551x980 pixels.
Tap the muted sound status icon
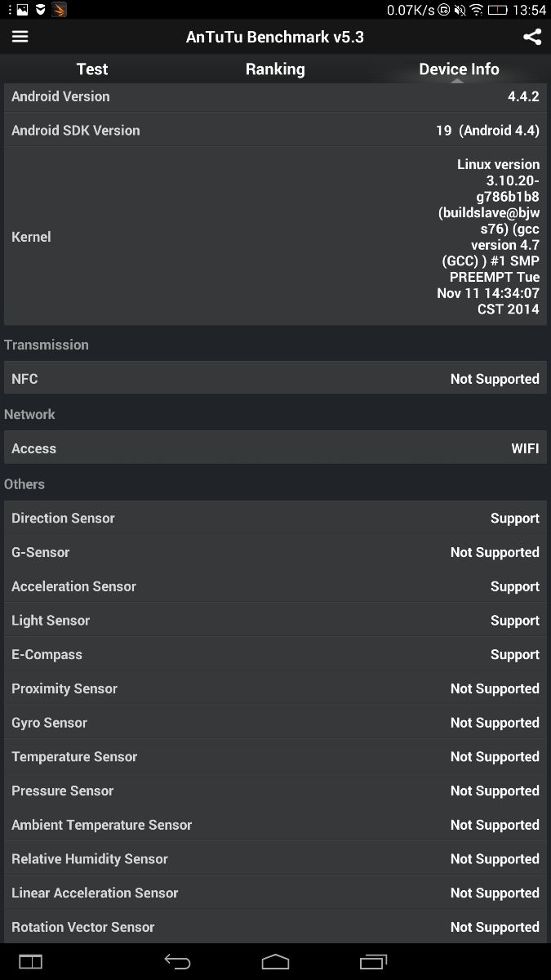pyautogui.click(x=460, y=11)
